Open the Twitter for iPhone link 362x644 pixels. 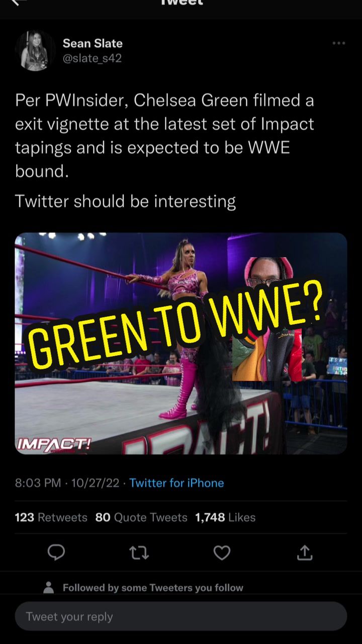tap(176, 483)
